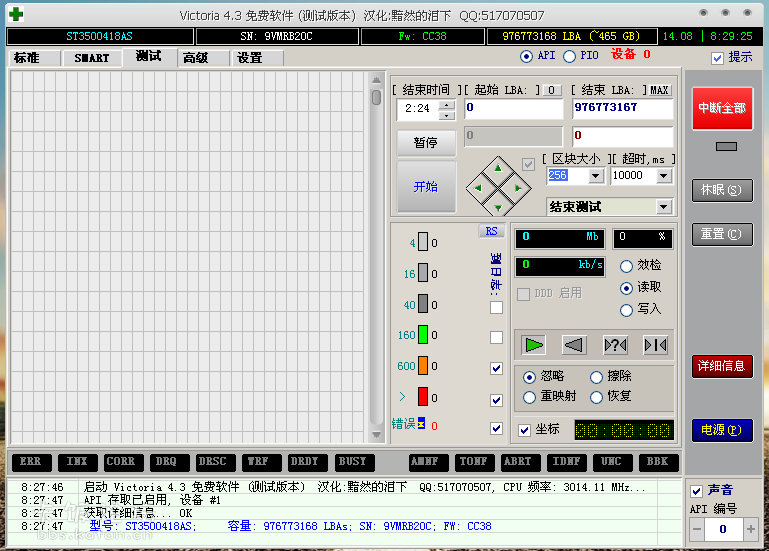This screenshot has width=769, height=551.
Task: Toggle the 提示 hints checkbox
Action: point(717,58)
